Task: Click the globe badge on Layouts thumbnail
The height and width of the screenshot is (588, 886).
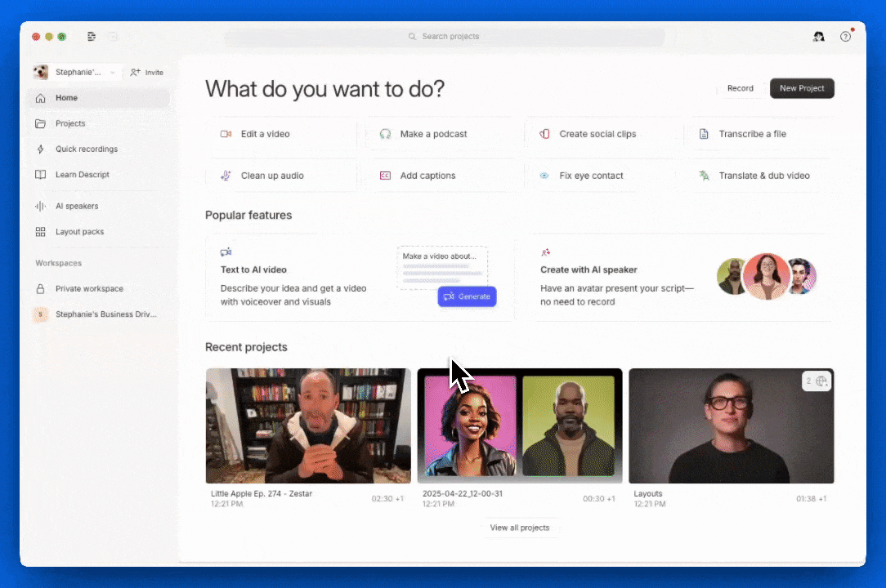Action: pos(817,381)
